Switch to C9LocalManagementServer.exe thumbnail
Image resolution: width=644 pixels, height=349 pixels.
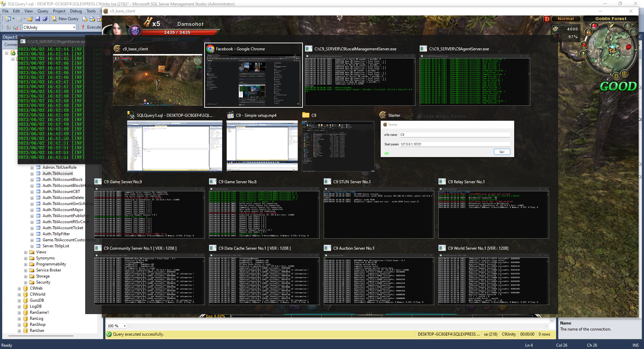pyautogui.click(x=360, y=81)
